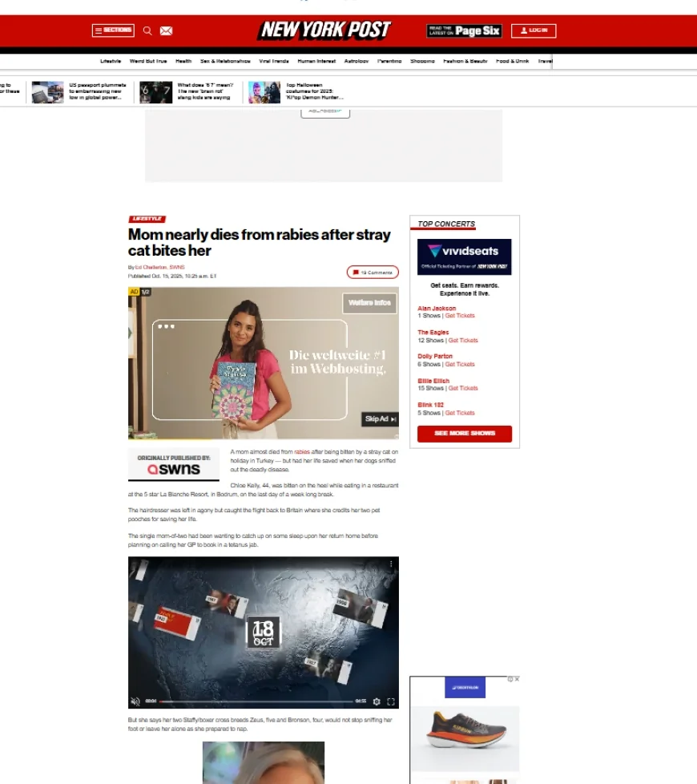Viewport: 697px width, 784px height.
Task: Unmute the video with the speaker icon
Action: coord(135,701)
